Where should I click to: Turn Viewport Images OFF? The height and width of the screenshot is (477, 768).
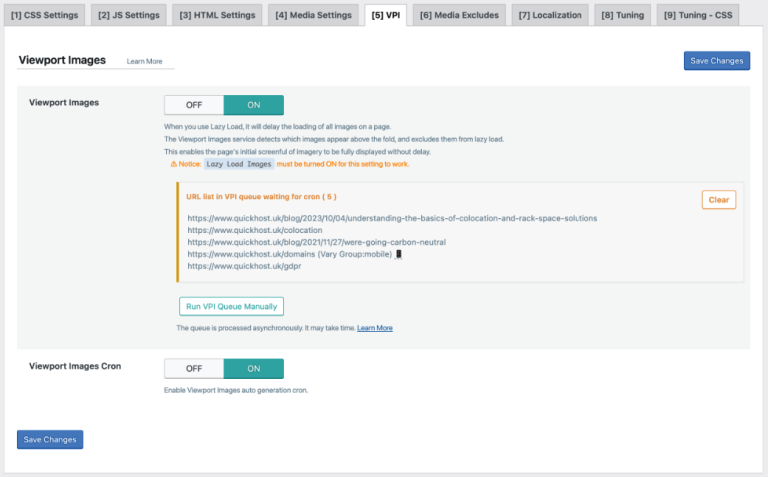194,105
